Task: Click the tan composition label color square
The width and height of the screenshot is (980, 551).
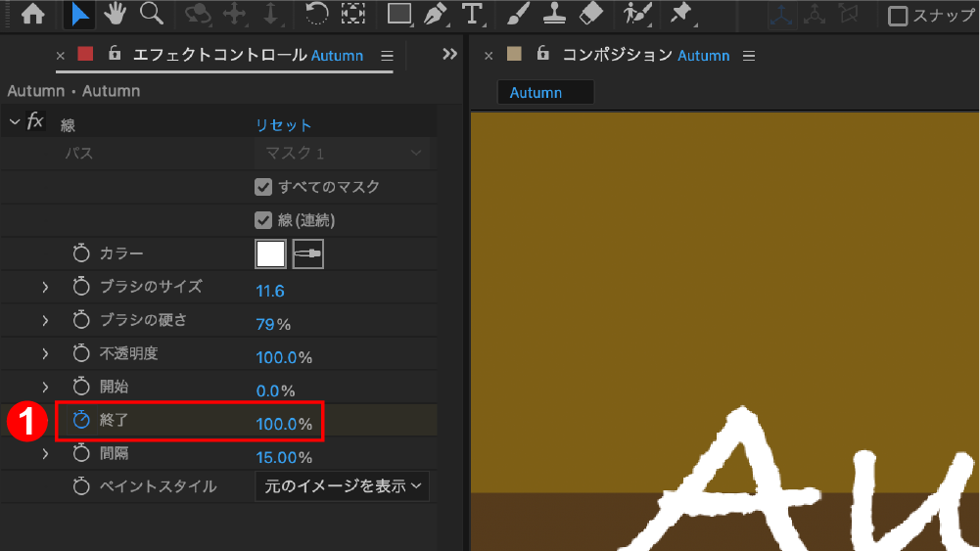Action: [x=514, y=54]
